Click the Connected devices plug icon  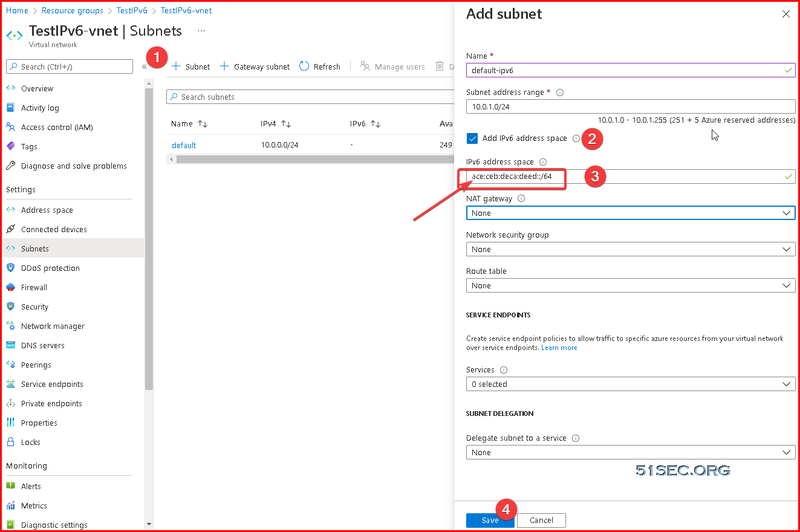click(10, 229)
